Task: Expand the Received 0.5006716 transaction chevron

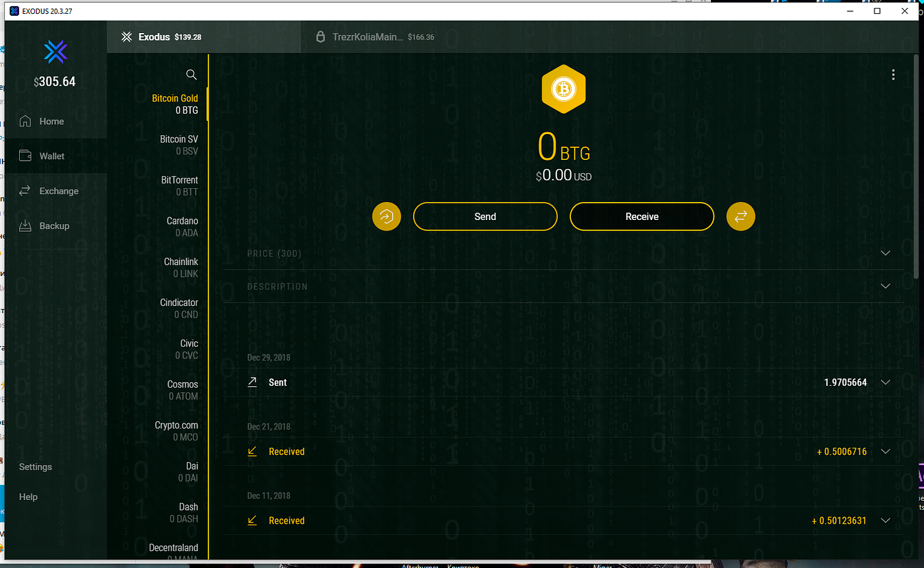Action: click(x=886, y=452)
